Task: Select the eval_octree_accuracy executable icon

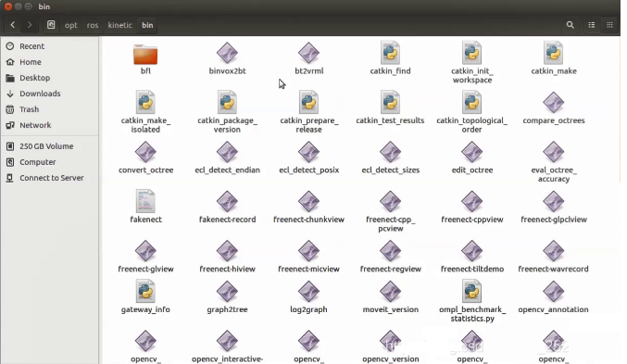Action: click(554, 152)
